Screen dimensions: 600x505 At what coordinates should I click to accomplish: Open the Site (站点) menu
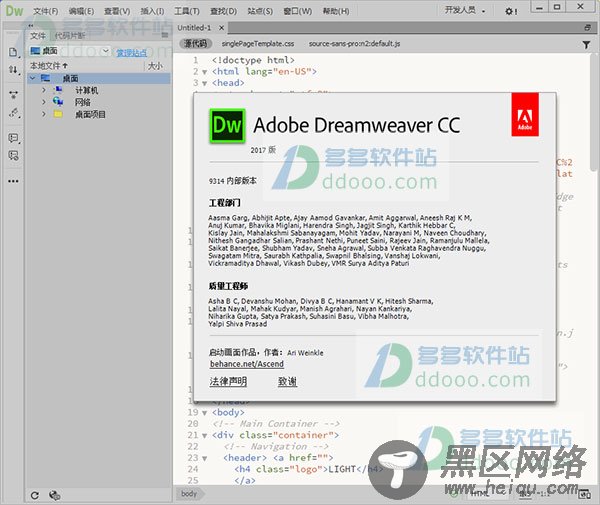point(260,11)
